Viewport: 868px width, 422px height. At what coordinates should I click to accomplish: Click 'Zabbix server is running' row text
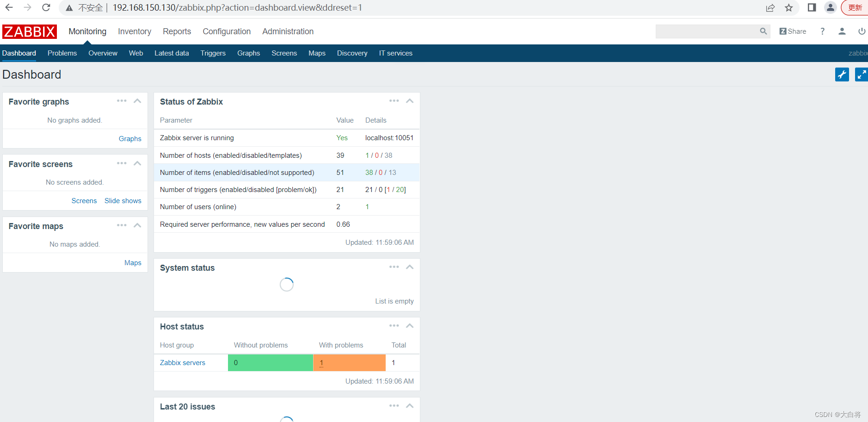click(x=197, y=138)
